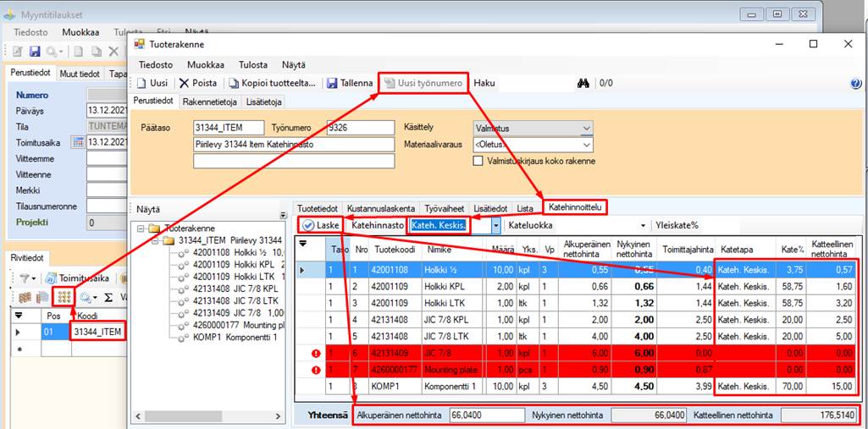This screenshot has width=868, height=429.
Task: Click Poista in the Tuoterakenne toolbar
Action: [x=199, y=84]
